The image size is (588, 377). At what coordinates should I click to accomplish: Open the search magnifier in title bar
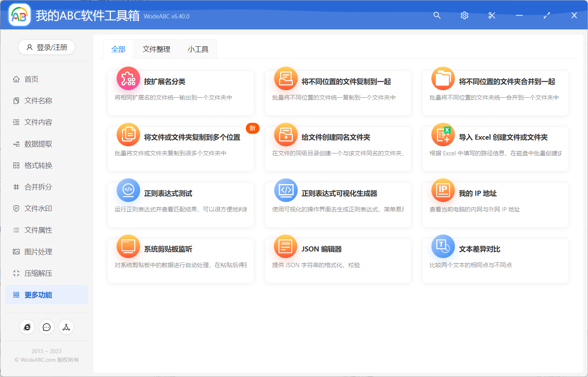[x=437, y=15]
